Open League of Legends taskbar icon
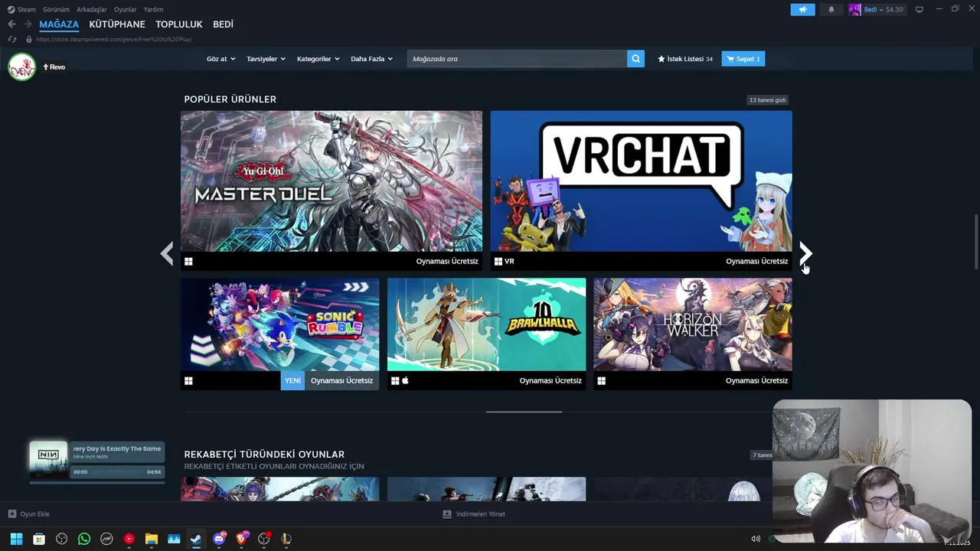980x551 pixels. pyautogui.click(x=286, y=539)
